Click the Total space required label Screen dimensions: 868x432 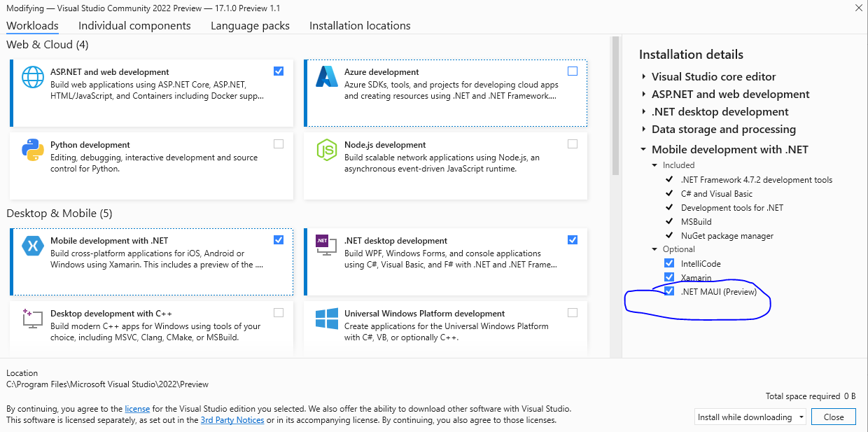point(803,396)
